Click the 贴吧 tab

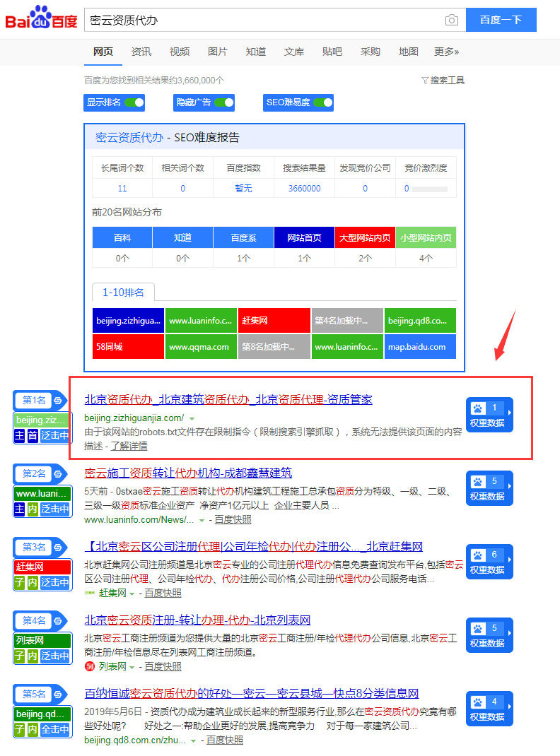[332, 52]
